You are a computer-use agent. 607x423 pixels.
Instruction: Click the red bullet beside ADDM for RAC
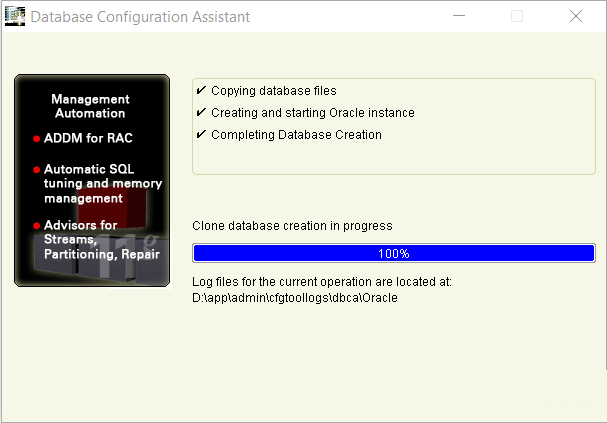point(36,139)
